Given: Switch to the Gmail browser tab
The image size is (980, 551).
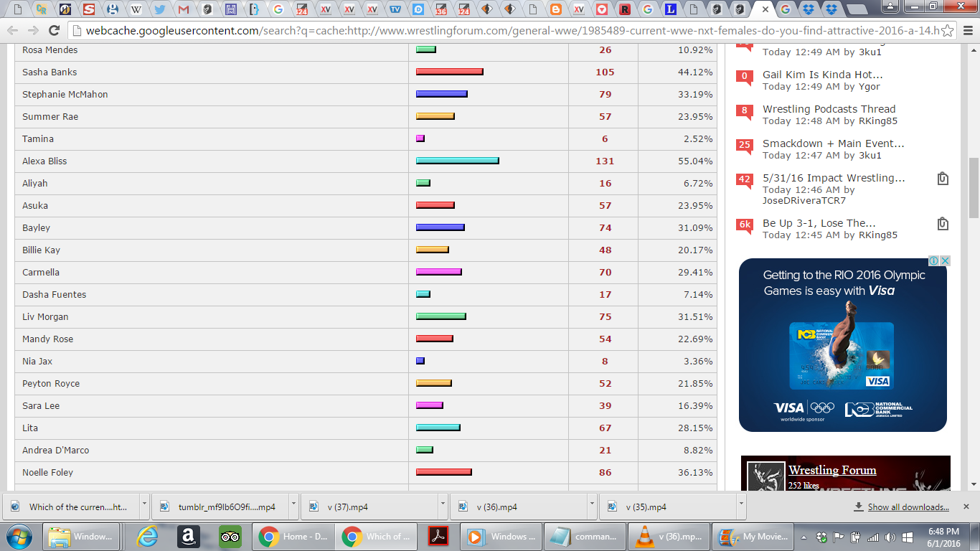Looking at the screenshot, I should point(184,10).
